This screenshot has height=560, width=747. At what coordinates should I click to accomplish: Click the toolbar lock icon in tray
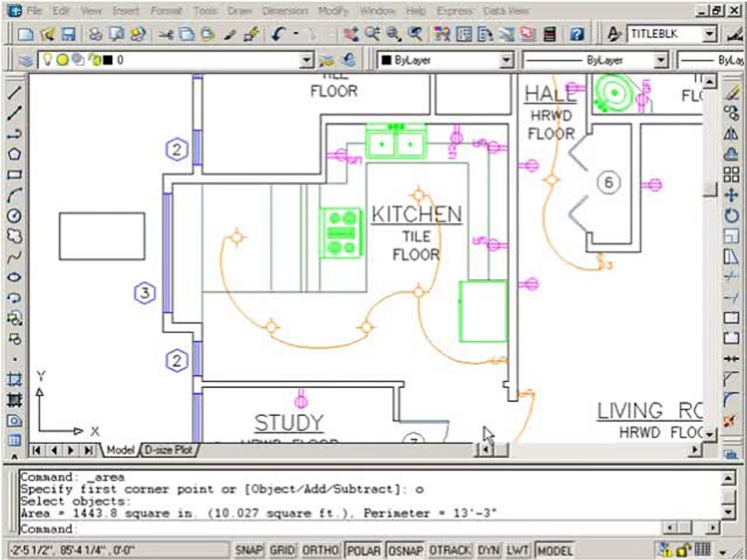[684, 551]
